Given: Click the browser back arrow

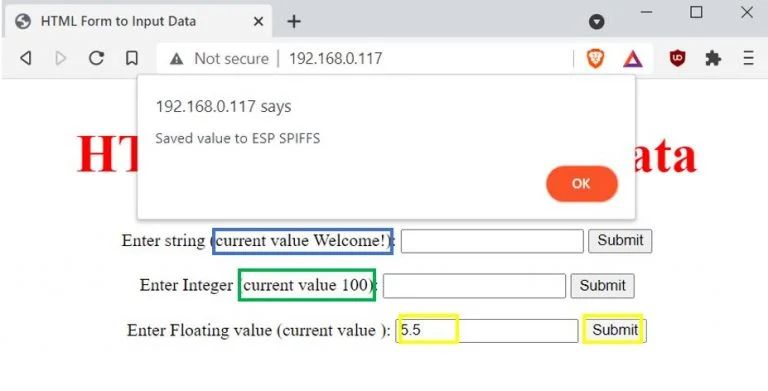Looking at the screenshot, I should pyautogui.click(x=26, y=58).
